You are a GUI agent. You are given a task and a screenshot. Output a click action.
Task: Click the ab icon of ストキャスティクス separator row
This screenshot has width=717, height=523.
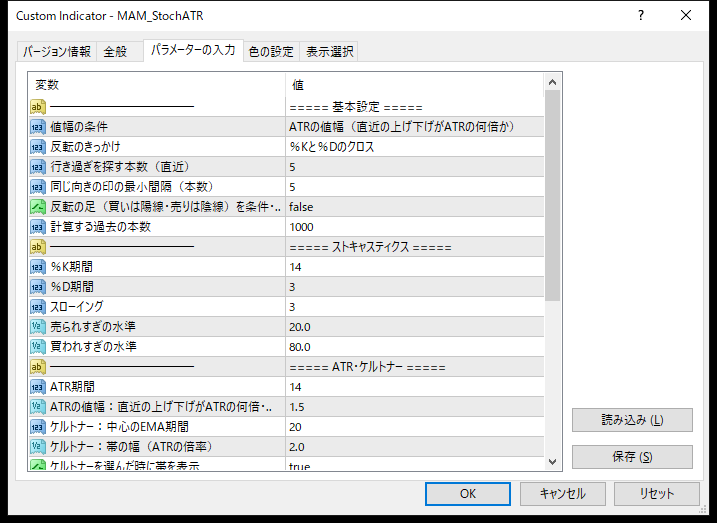[38, 247]
